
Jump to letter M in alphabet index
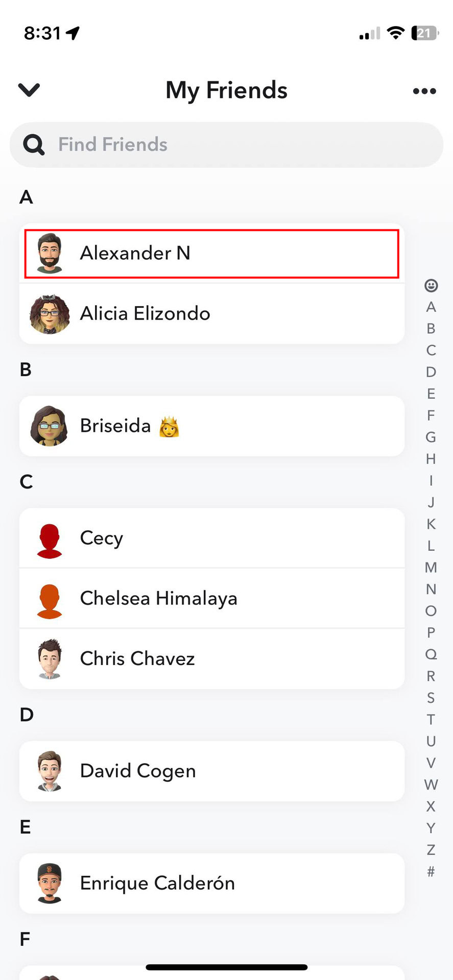click(x=431, y=568)
